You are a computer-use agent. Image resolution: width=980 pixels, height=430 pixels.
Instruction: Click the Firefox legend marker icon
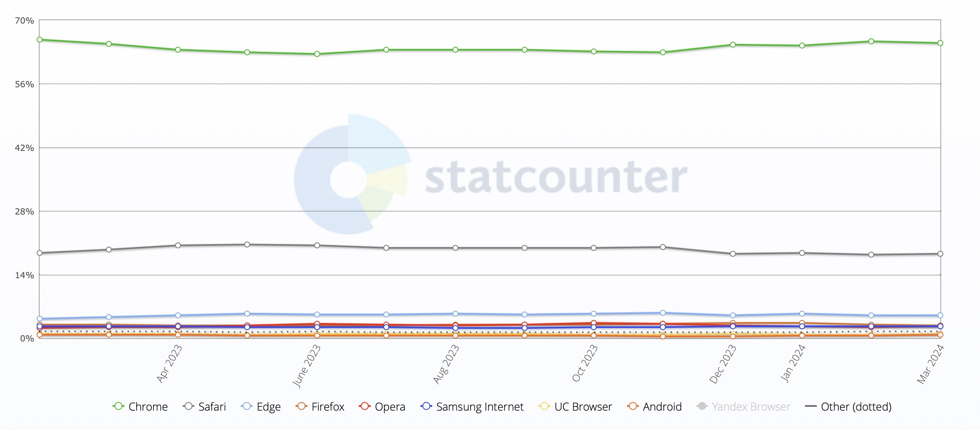point(302,406)
